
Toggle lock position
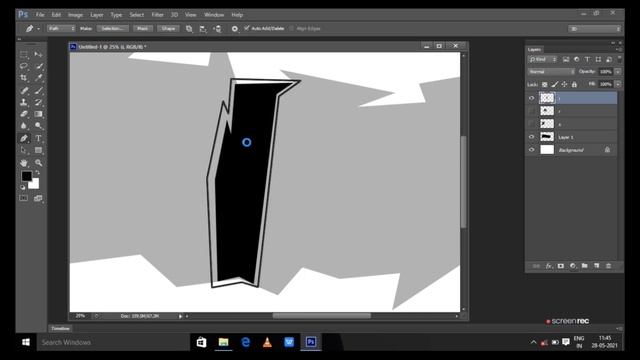(x=564, y=84)
